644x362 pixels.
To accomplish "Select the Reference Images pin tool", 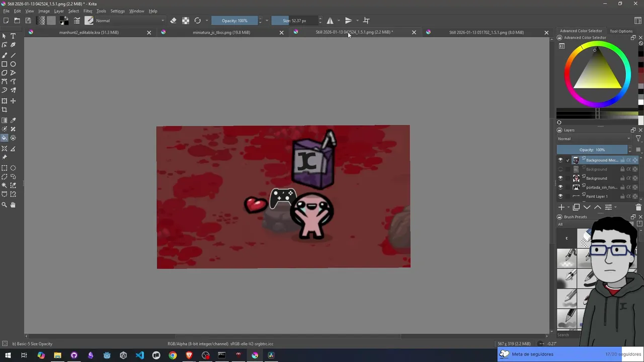I will coord(5,157).
